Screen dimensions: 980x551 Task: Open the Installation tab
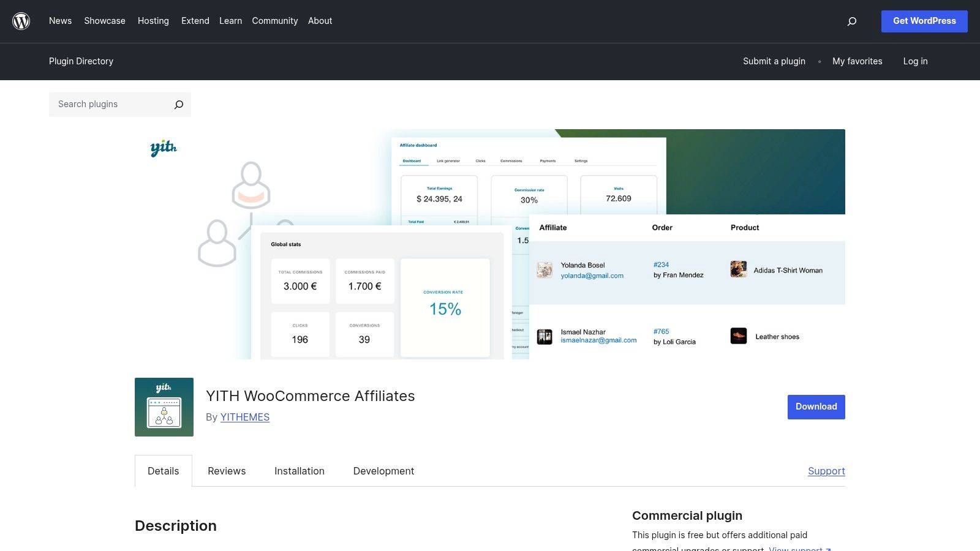pyautogui.click(x=299, y=471)
